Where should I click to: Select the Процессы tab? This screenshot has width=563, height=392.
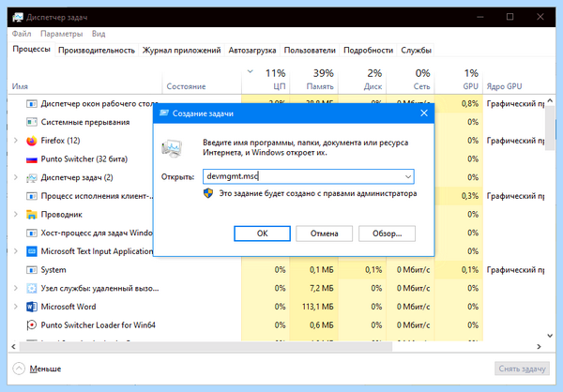click(x=32, y=49)
